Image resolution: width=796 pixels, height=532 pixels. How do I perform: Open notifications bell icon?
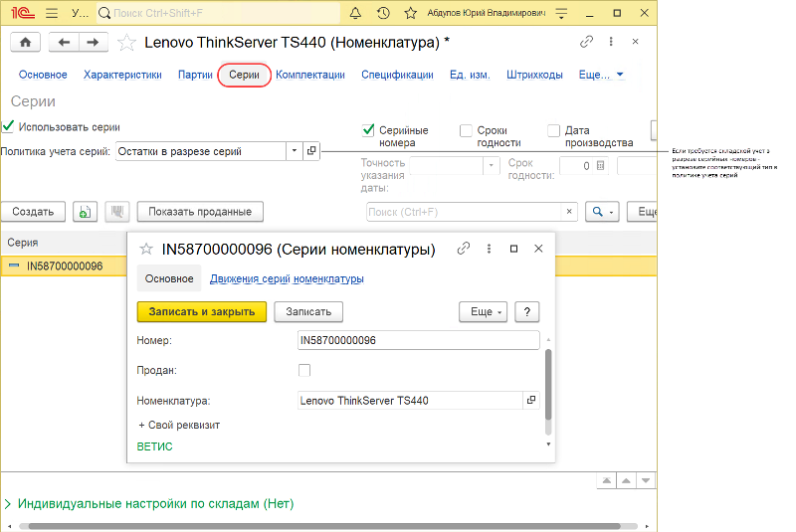click(355, 13)
